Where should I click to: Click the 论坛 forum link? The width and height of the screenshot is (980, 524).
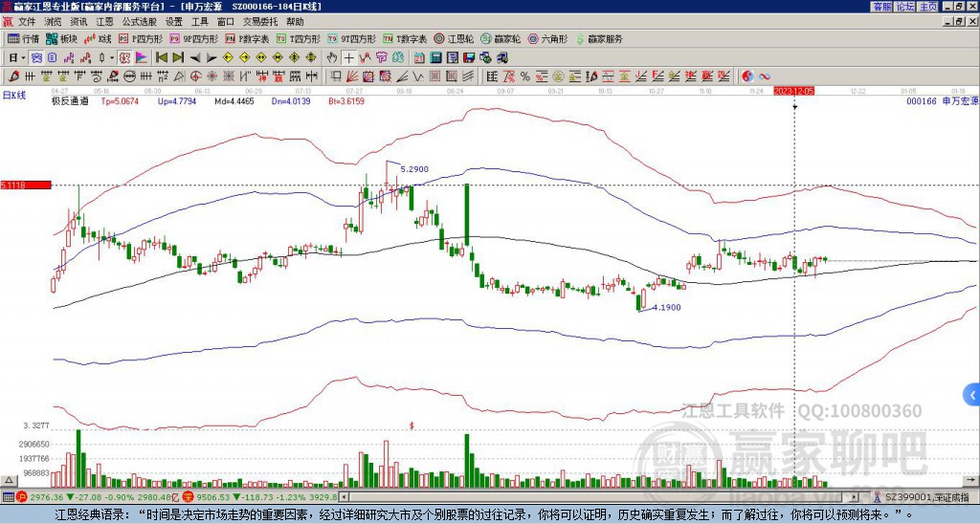(x=905, y=7)
